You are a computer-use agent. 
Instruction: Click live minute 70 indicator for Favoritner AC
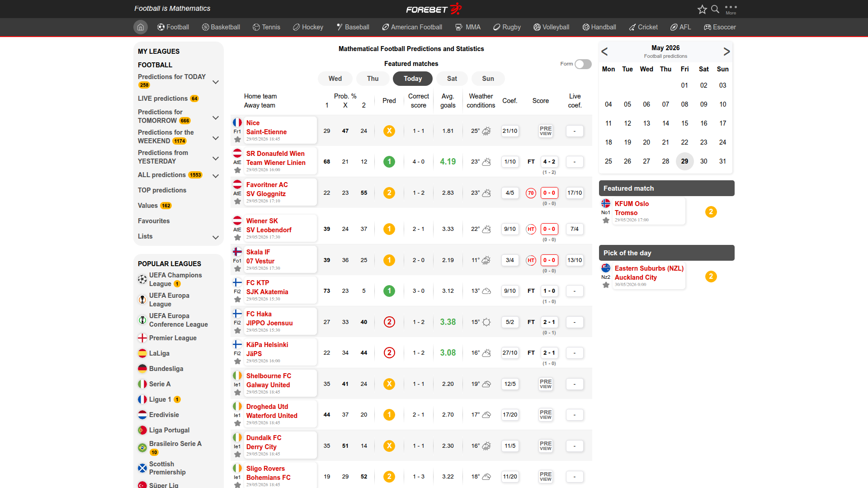tap(531, 193)
